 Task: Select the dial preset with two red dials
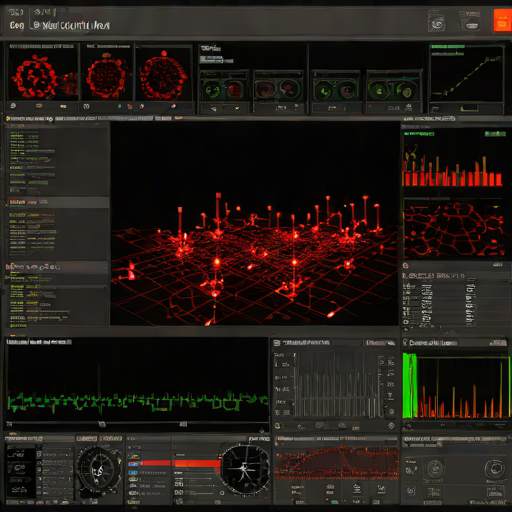pos(278,89)
